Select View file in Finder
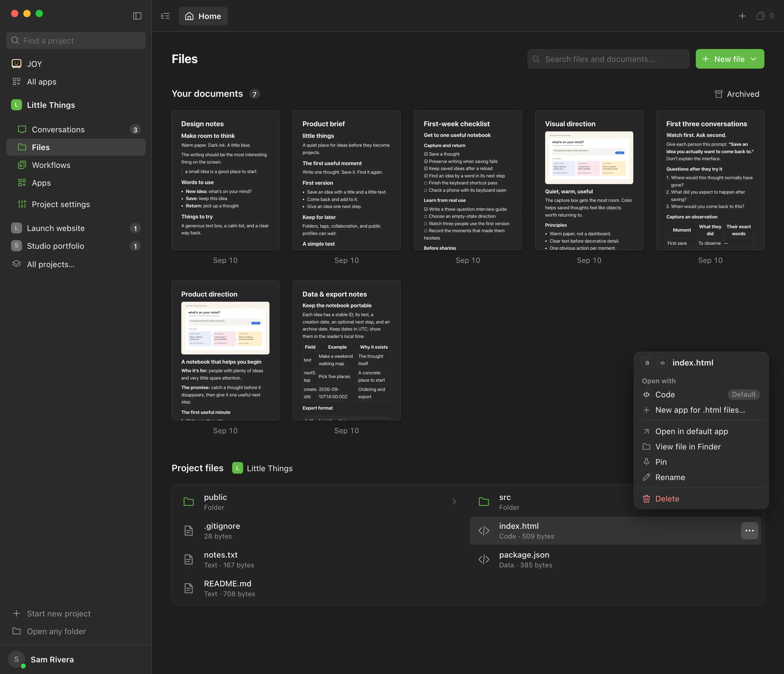This screenshot has height=674, width=784. [701, 447]
